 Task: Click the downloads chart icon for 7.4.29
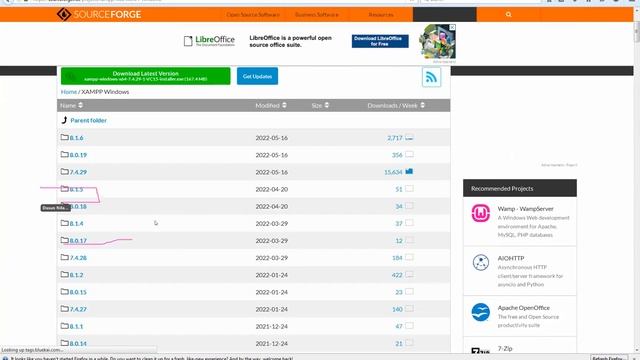pyautogui.click(x=409, y=171)
